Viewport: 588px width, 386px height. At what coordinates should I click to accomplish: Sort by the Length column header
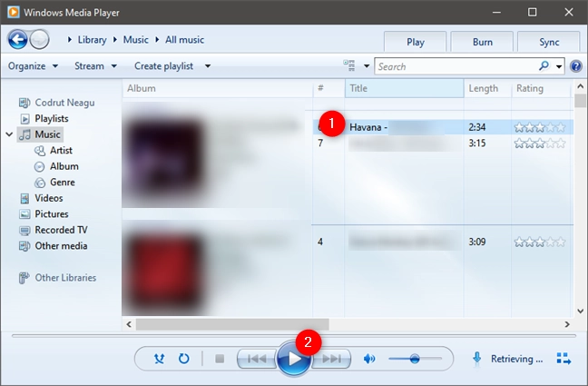tap(487, 89)
